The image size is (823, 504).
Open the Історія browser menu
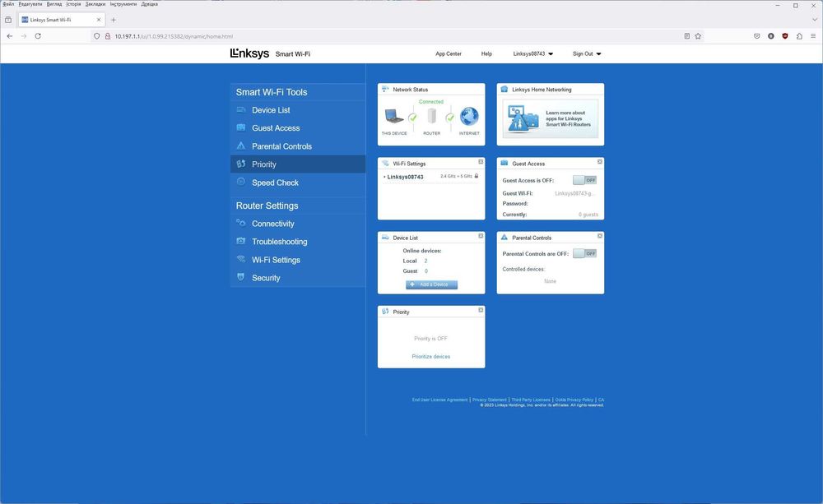coord(73,3)
